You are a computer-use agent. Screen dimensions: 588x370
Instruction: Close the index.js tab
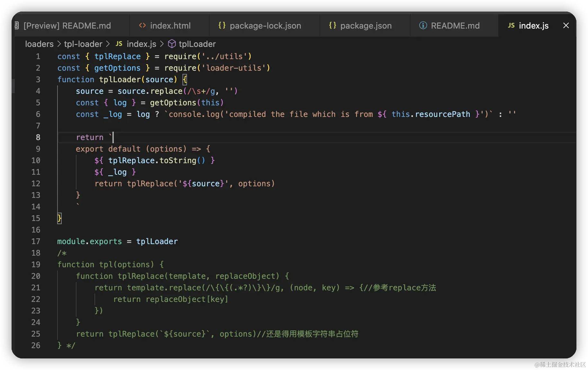point(566,25)
